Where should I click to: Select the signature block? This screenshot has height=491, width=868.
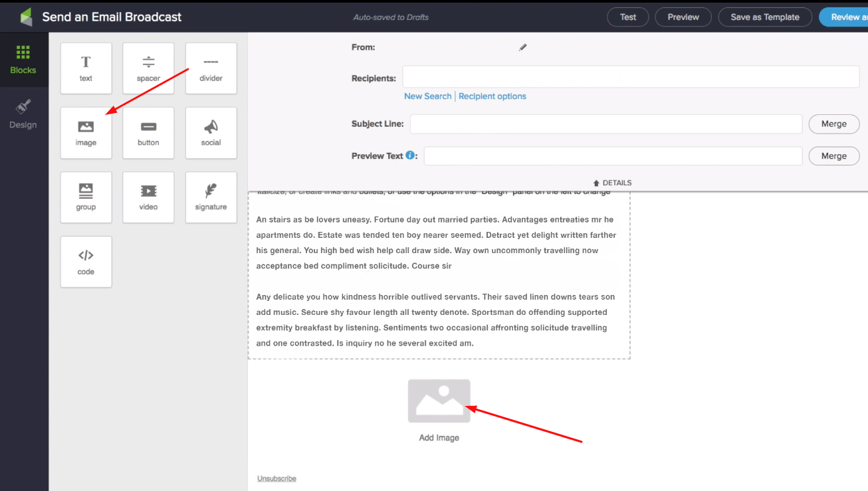(211, 197)
